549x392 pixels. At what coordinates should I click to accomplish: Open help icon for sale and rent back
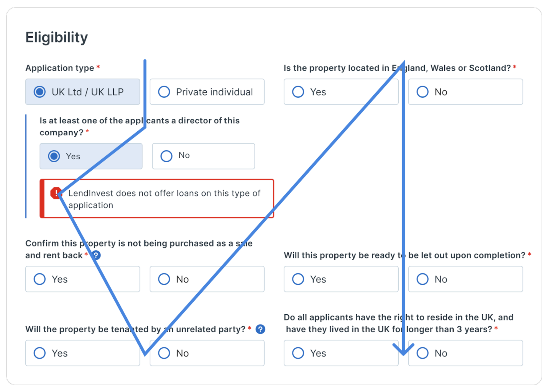[x=96, y=255]
